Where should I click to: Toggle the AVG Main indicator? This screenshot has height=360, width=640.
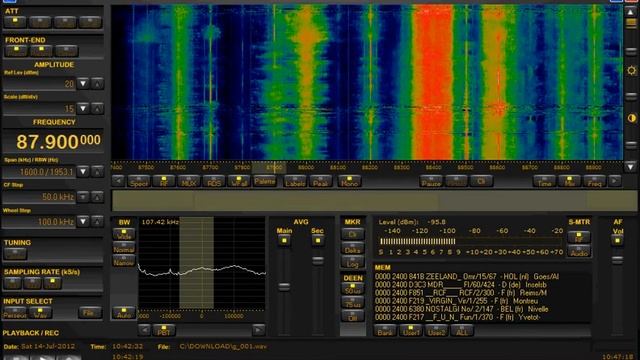click(284, 240)
